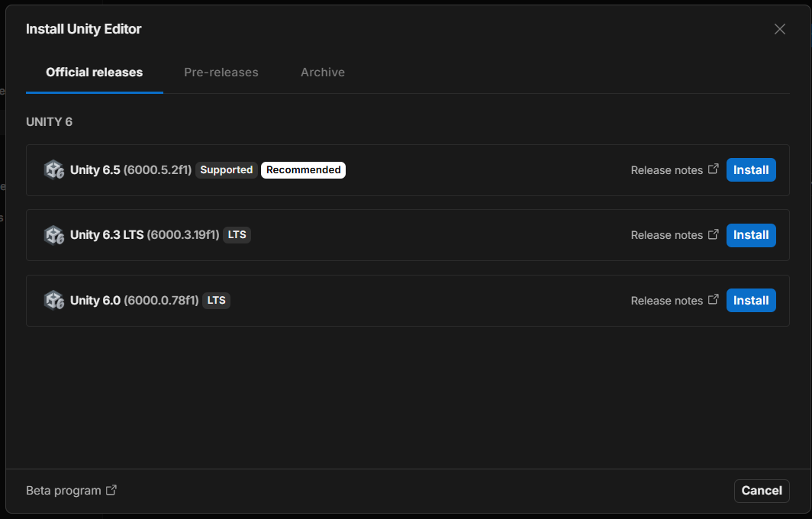Select the Official releases tab
This screenshot has width=812, height=519.
pyautogui.click(x=95, y=73)
